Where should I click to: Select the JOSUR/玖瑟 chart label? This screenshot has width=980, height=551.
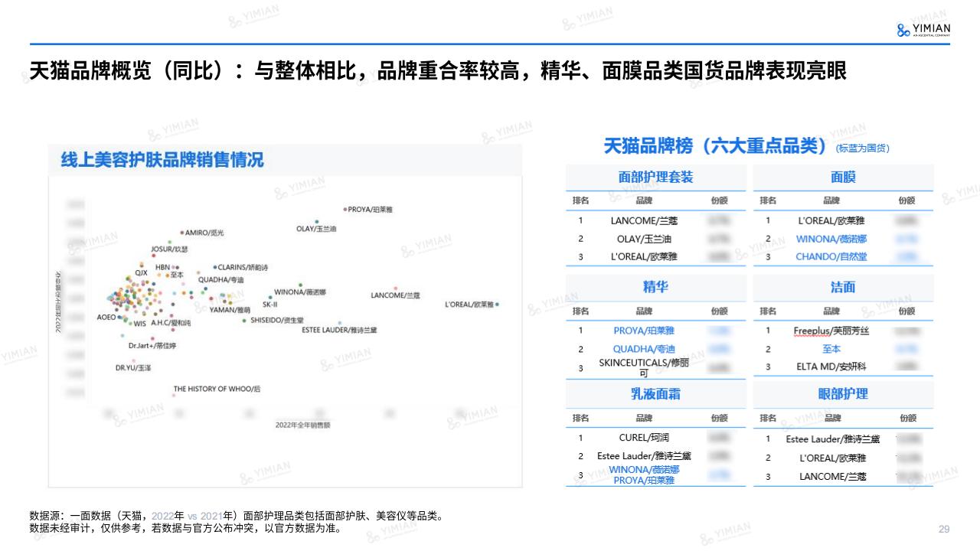[169, 249]
